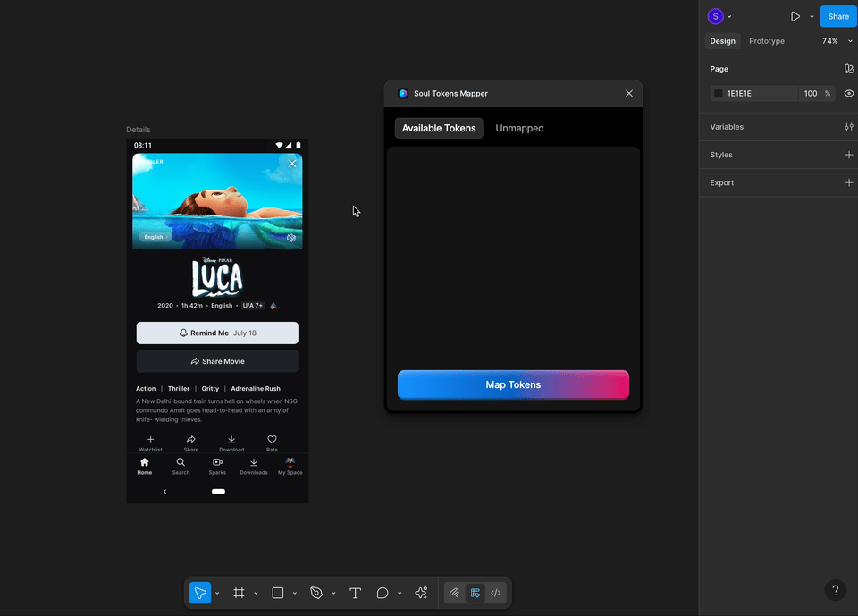Tap the back chevron in mockup
Image resolution: width=858 pixels, height=616 pixels.
tap(164, 492)
